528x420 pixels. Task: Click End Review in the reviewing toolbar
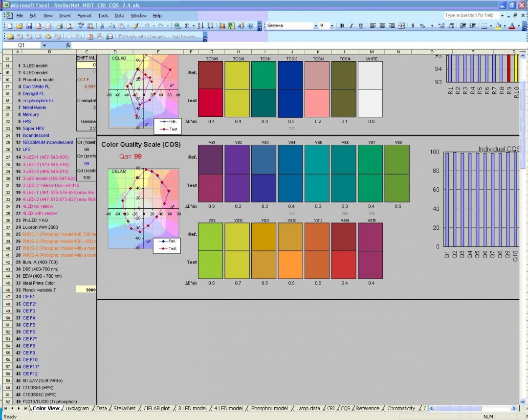click(x=185, y=36)
